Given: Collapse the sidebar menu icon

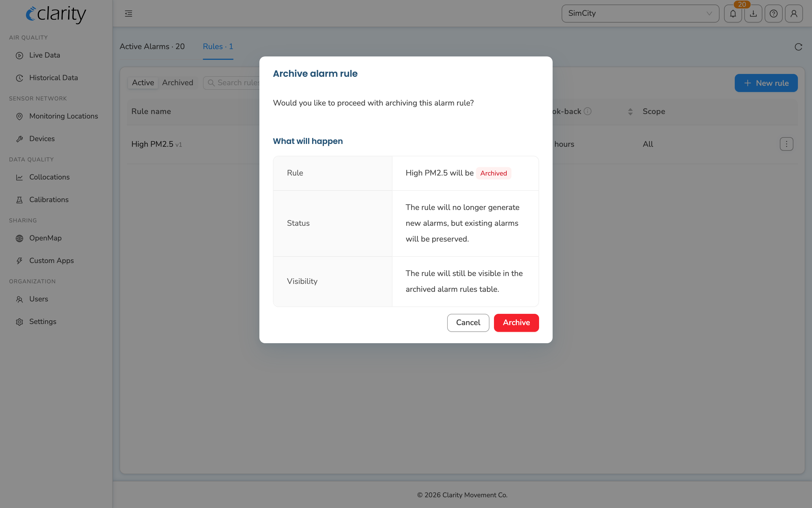Looking at the screenshot, I should click(129, 14).
